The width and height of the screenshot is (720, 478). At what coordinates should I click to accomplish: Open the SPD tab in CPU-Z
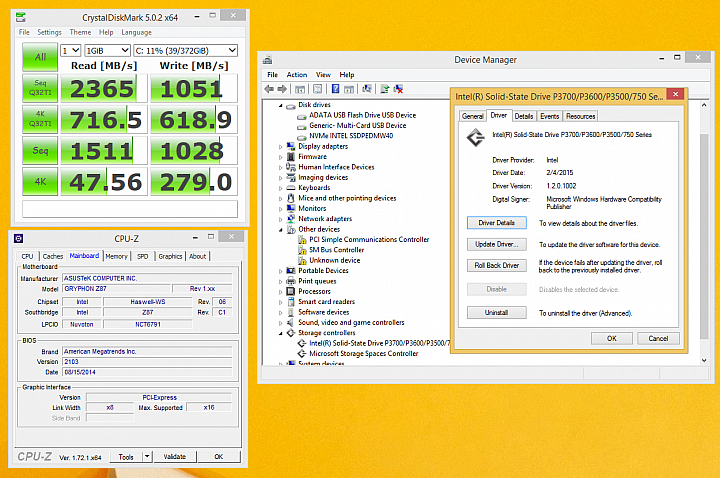point(143,256)
